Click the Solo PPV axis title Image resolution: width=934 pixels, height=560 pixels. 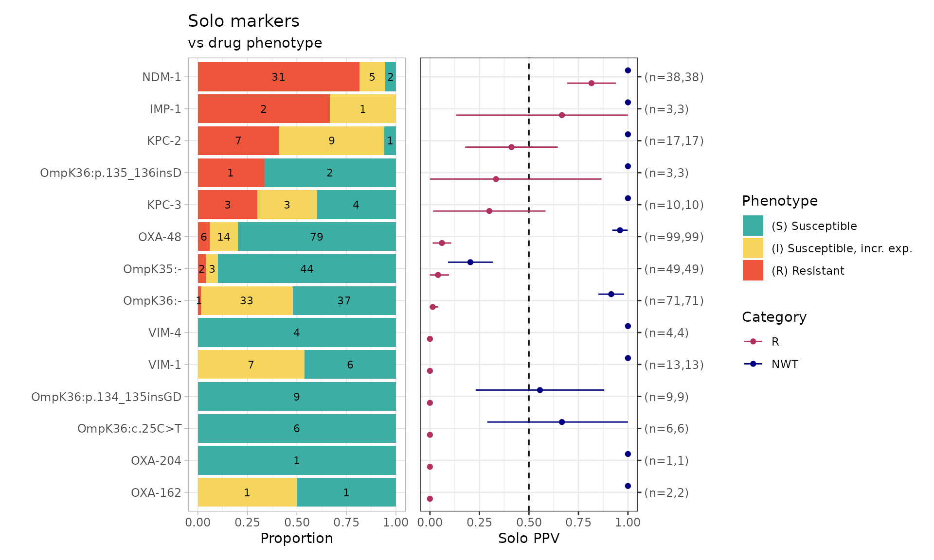[x=529, y=538]
